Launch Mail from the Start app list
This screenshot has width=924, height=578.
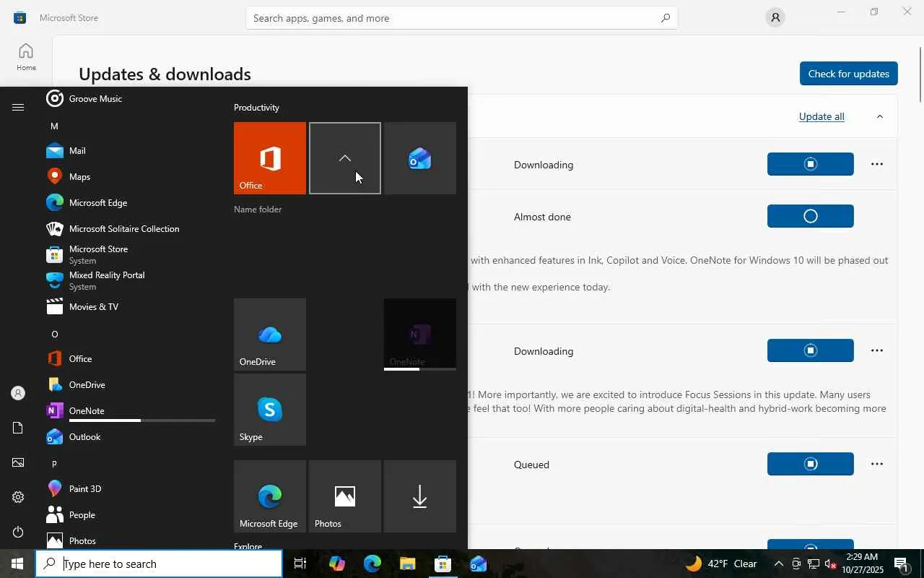click(x=130, y=150)
